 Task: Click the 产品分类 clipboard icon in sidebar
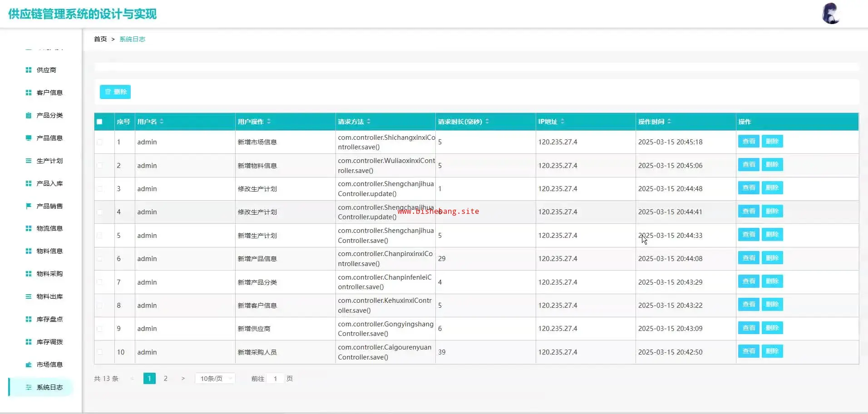[x=29, y=115]
